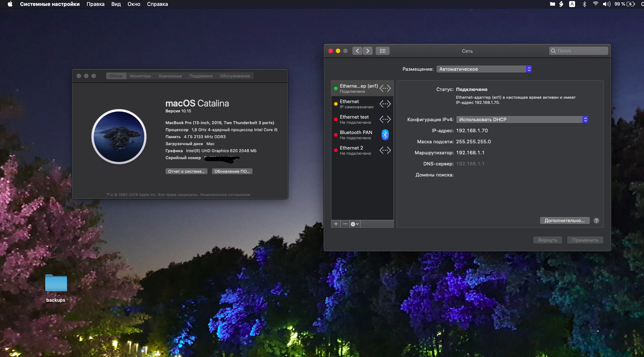This screenshot has width=644, height=357.
Task: Click the IP address value 192.168.1.70
Action: click(x=472, y=130)
